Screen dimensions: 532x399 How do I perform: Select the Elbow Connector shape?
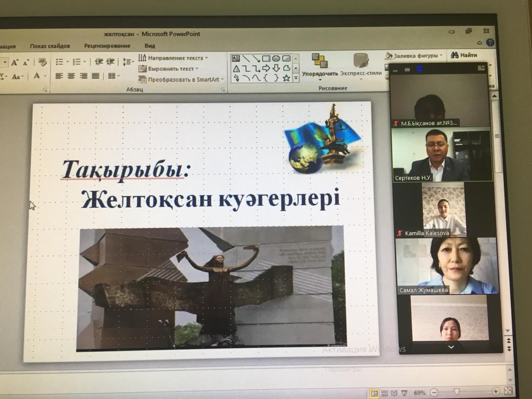[x=246, y=68]
